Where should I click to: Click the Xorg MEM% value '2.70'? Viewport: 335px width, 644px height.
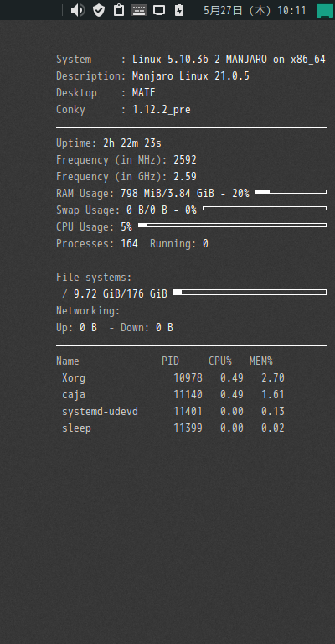point(273,378)
